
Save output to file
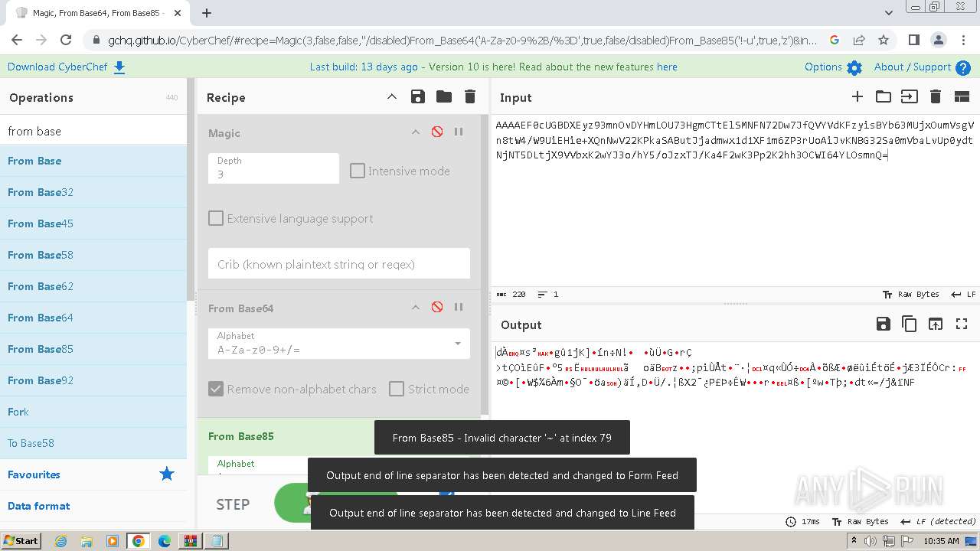pyautogui.click(x=884, y=324)
